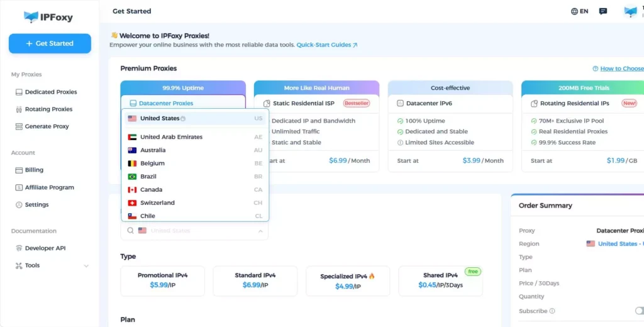Click the Settings icon in sidebar
Image resolution: width=644 pixels, height=327 pixels.
tap(19, 204)
